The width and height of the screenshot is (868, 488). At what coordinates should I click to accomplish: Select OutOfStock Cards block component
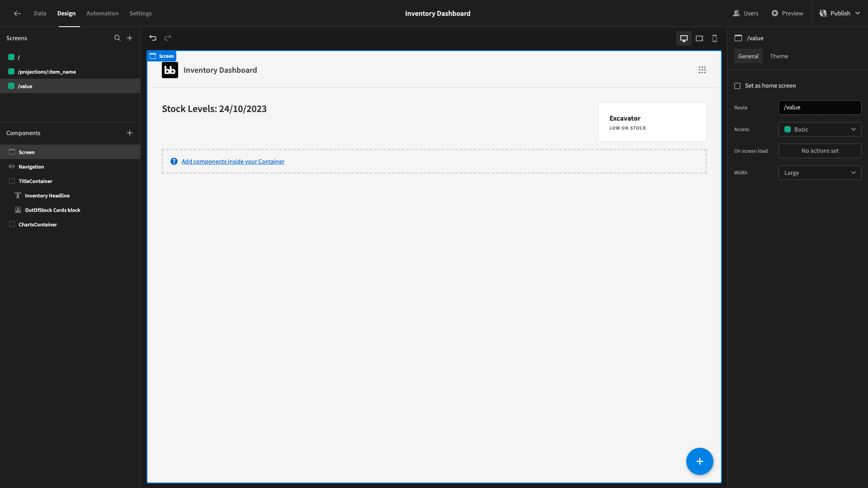[70, 210]
